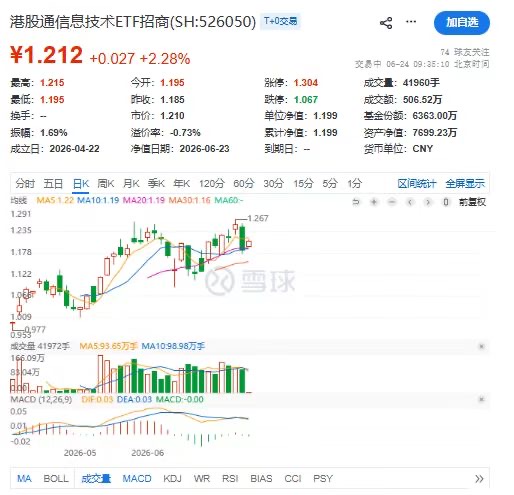
Task: Click the MA30:1.16 legend label
Action: (x=190, y=200)
